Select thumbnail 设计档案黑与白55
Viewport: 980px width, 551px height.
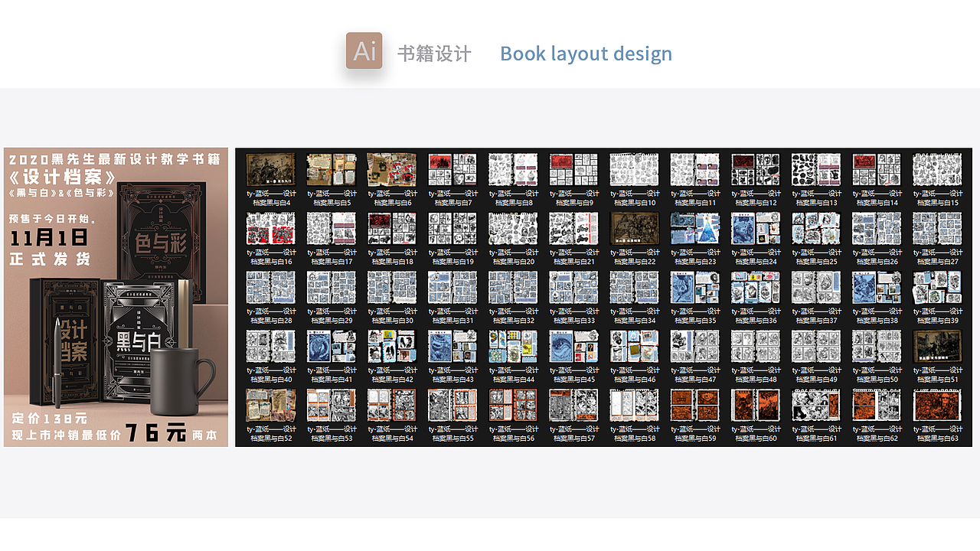452,405
